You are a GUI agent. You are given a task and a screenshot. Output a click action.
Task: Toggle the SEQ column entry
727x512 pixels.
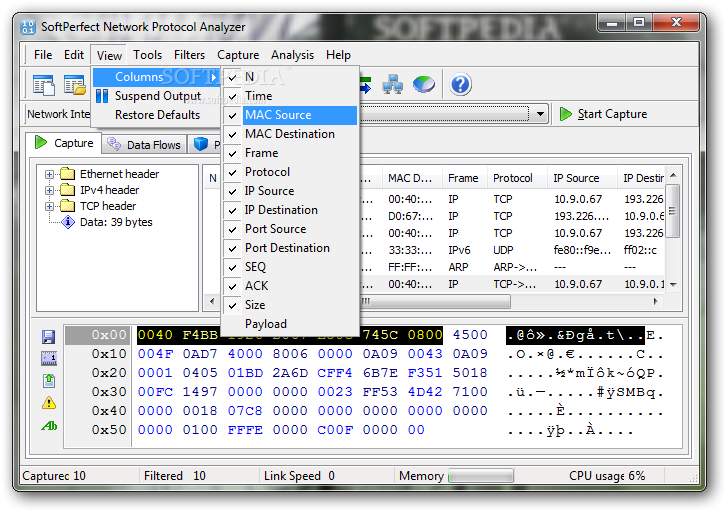point(291,267)
